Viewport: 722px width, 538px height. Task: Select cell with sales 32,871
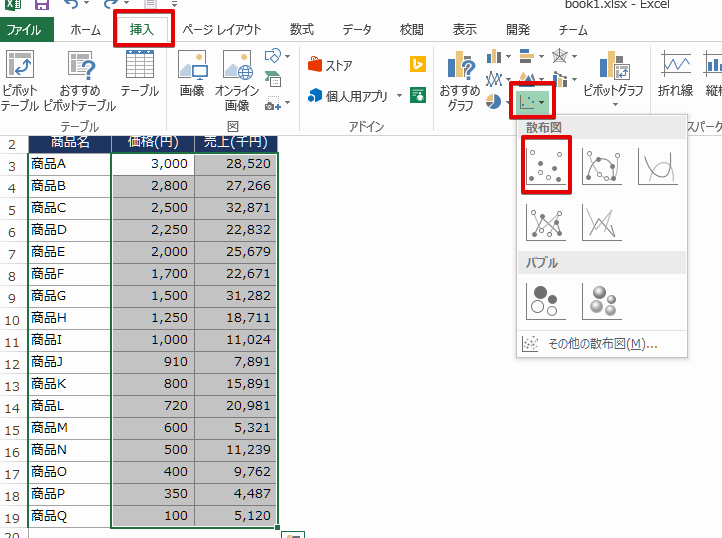click(x=236, y=208)
